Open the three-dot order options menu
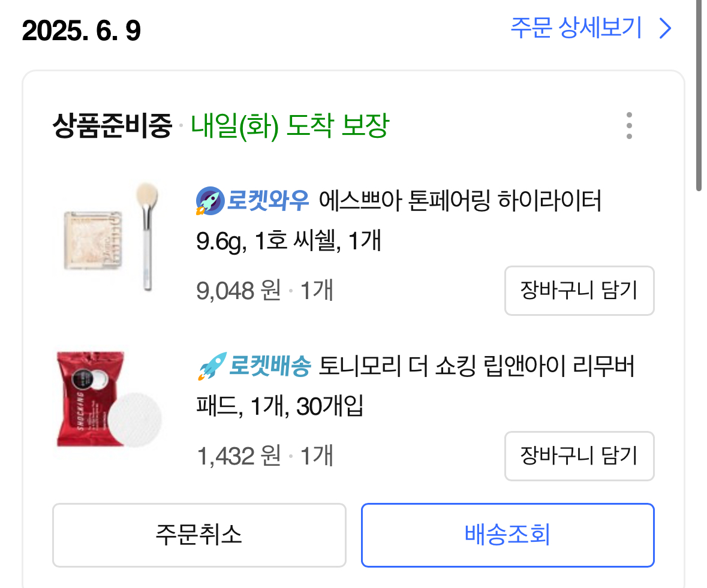 click(628, 126)
